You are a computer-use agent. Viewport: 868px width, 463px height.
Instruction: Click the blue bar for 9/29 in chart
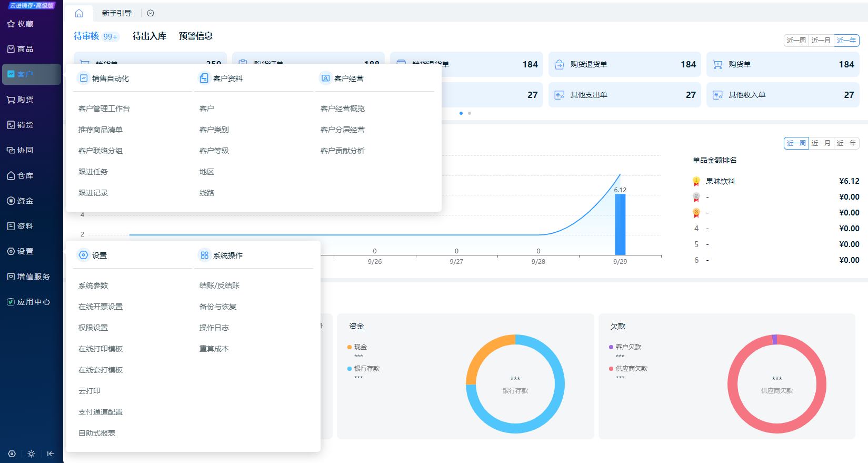tap(620, 225)
